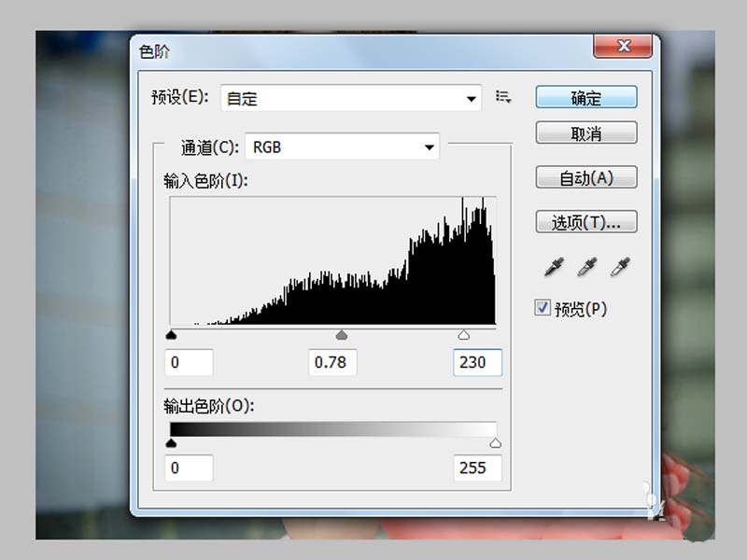Viewport: 747px width, 560px height.
Task: Select the gray point eyedropper
Action: tap(585, 268)
